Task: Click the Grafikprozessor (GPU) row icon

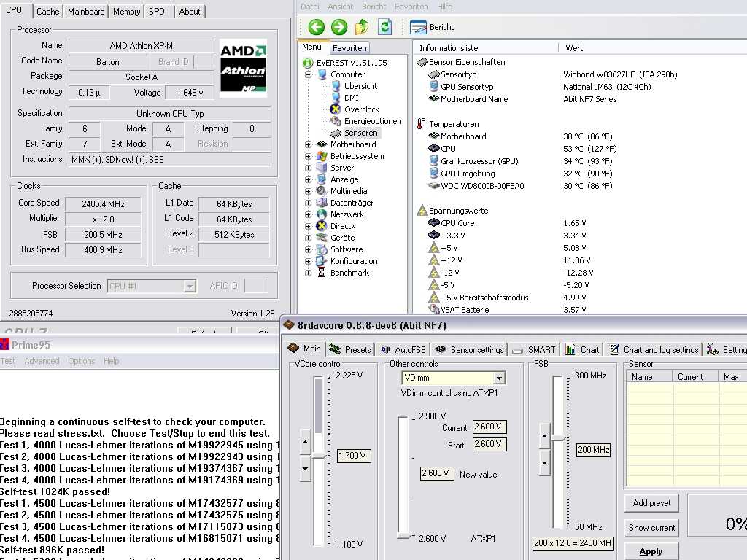Action: [x=433, y=161]
